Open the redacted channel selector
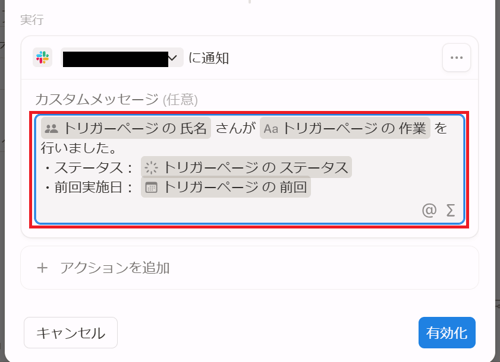The width and height of the screenshot is (500, 362). point(122,58)
